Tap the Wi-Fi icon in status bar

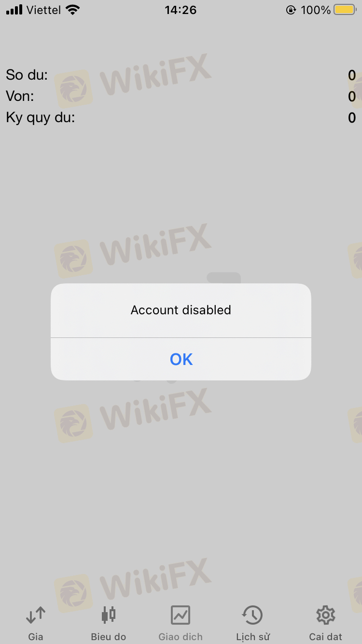pyautogui.click(x=73, y=10)
